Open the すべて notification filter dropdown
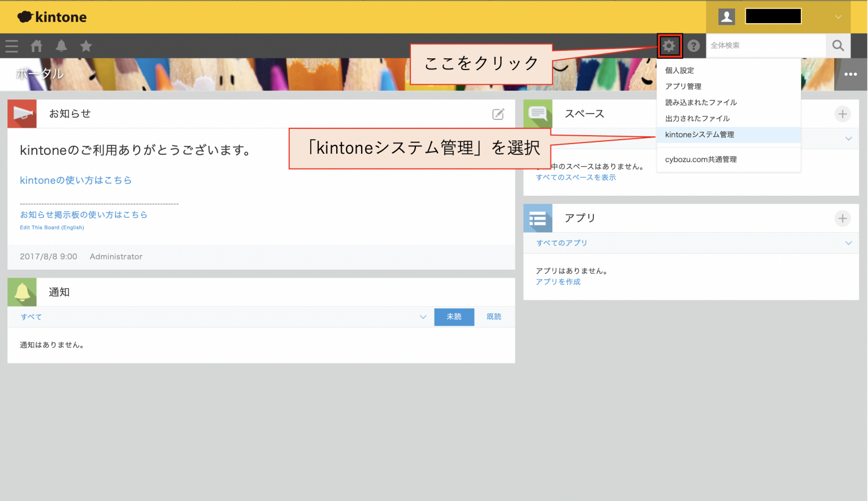This screenshot has height=501, width=868. click(423, 317)
